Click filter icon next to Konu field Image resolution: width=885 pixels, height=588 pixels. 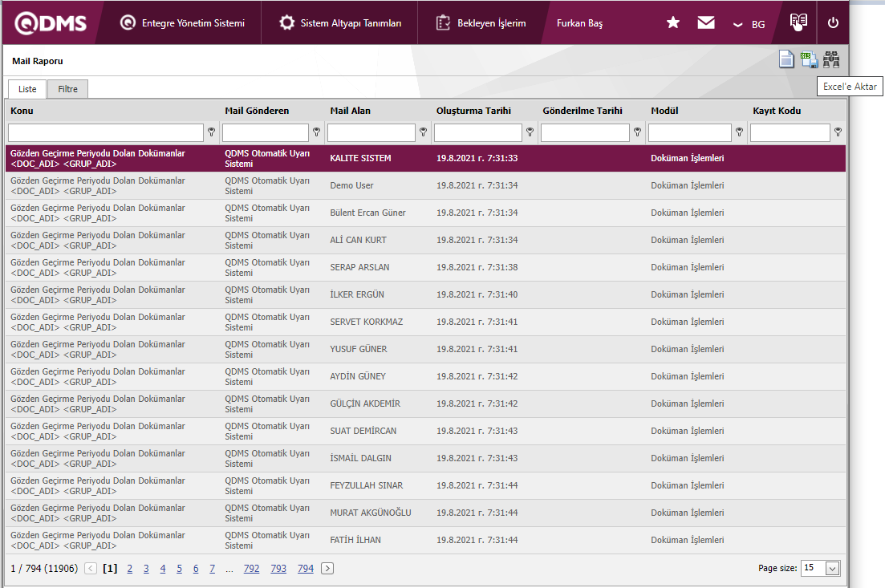[212, 132]
